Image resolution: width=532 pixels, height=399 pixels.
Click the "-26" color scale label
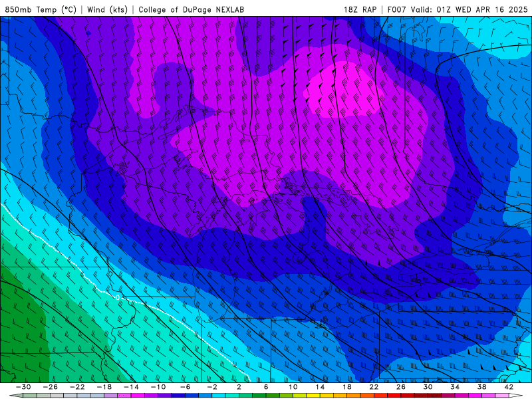pyautogui.click(x=51, y=387)
